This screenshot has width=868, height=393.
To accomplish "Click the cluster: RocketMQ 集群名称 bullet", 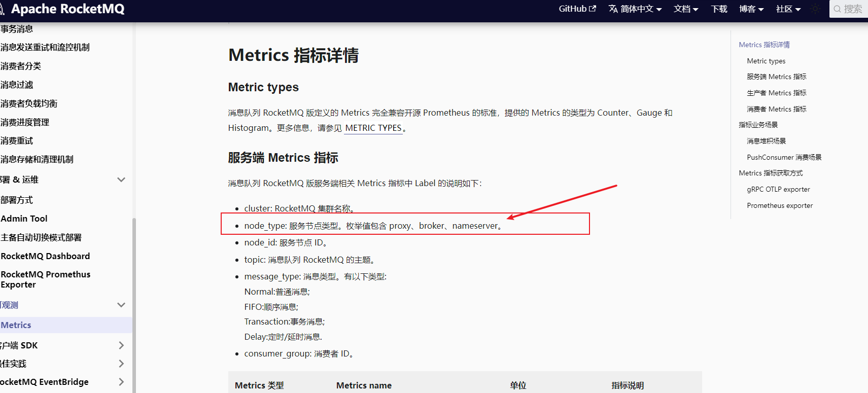I will 300,208.
